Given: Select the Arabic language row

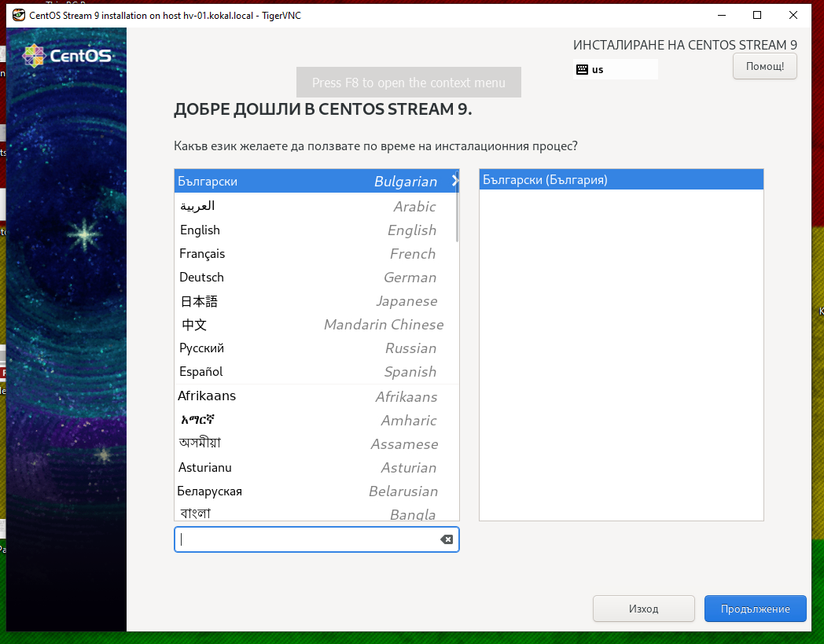Looking at the screenshot, I should [x=316, y=206].
